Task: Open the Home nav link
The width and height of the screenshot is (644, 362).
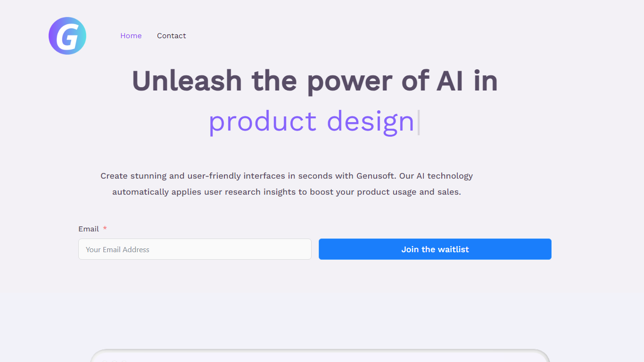Action: tap(131, 36)
